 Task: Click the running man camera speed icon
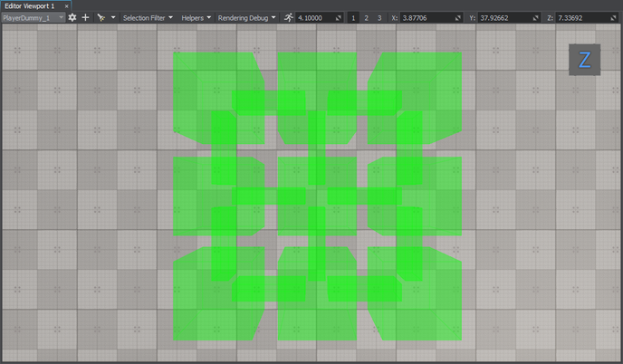(289, 17)
